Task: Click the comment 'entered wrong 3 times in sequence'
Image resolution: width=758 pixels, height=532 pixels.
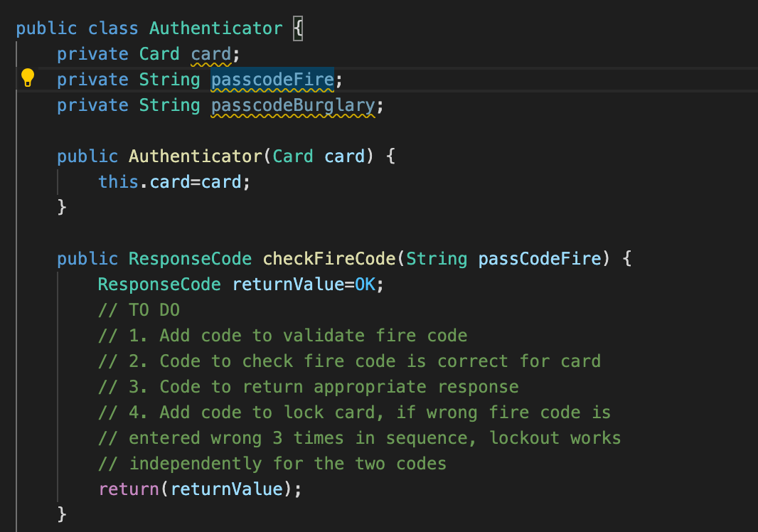Action: (x=359, y=438)
